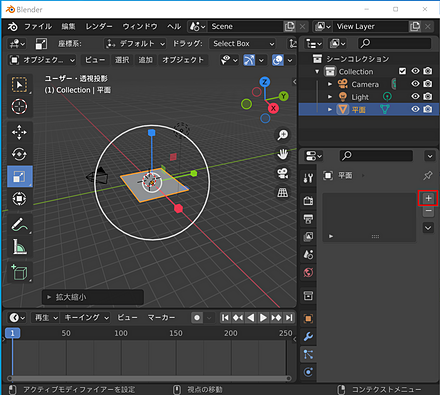This screenshot has height=395, width=440.
Task: Switch perspective/orthographic grid icon
Action: click(x=283, y=192)
